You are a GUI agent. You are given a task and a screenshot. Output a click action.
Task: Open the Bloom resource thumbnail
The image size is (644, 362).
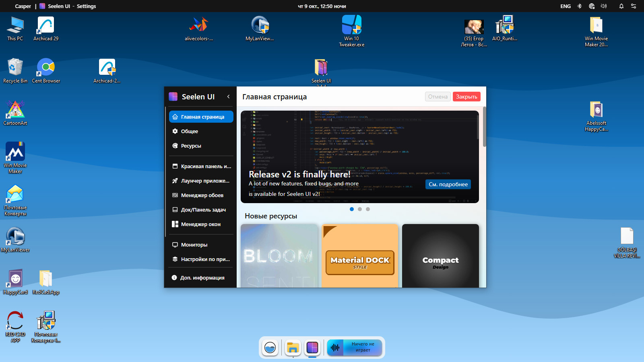click(279, 256)
